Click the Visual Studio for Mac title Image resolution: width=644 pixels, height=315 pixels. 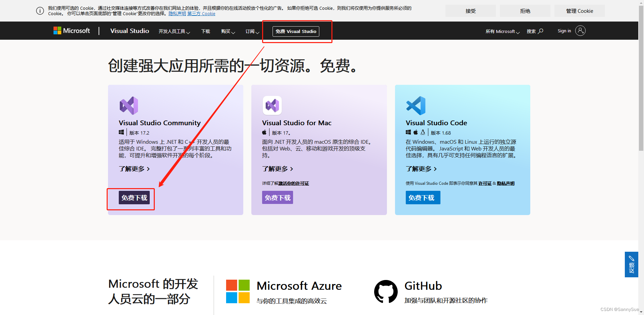(297, 123)
